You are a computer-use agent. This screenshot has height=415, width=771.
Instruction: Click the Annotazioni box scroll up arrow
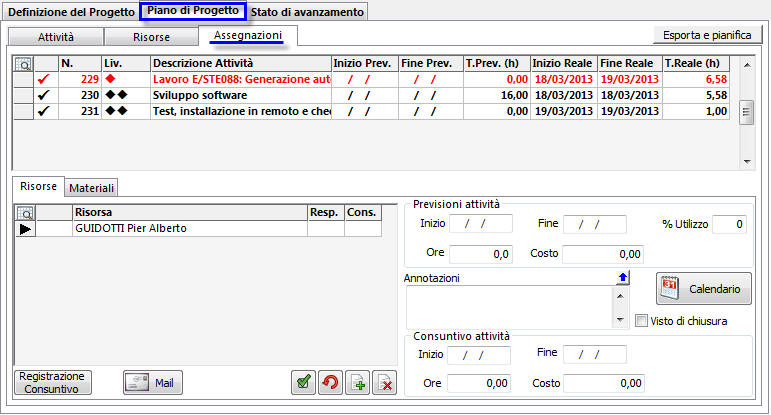coord(623,296)
